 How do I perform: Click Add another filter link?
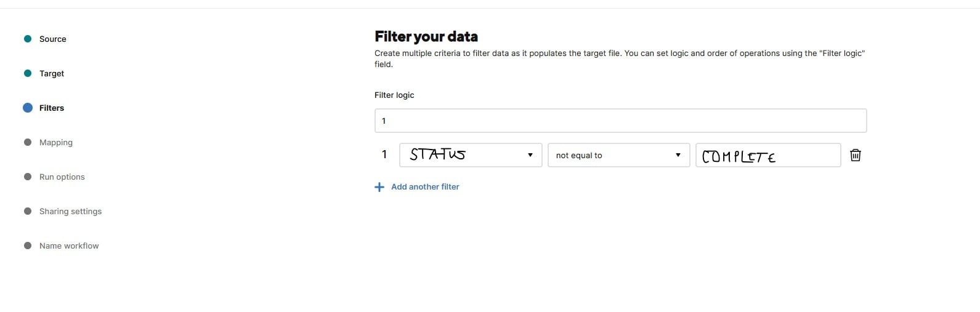click(x=425, y=186)
